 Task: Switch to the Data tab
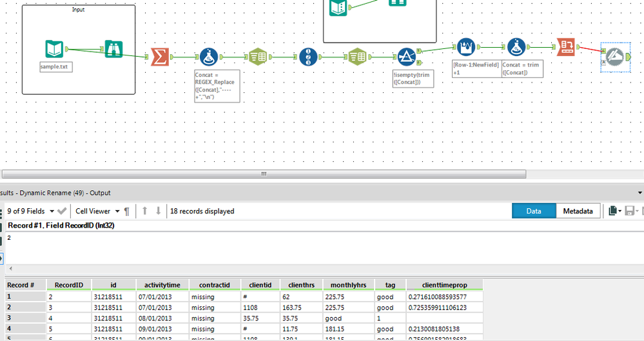534,211
